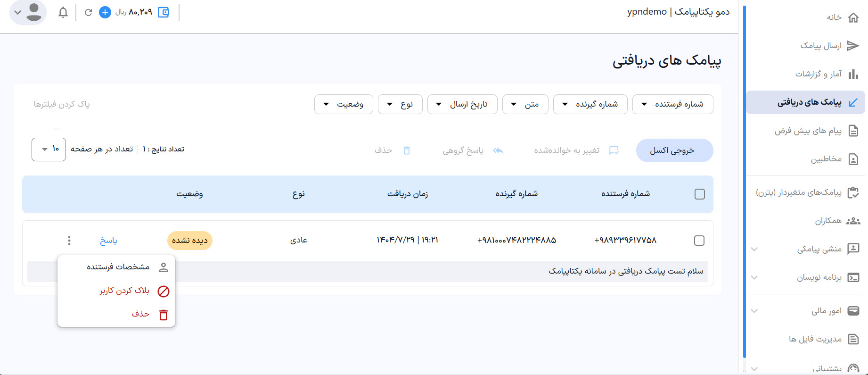
Task: Open statistics and reports bar chart icon
Action: coord(853,74)
